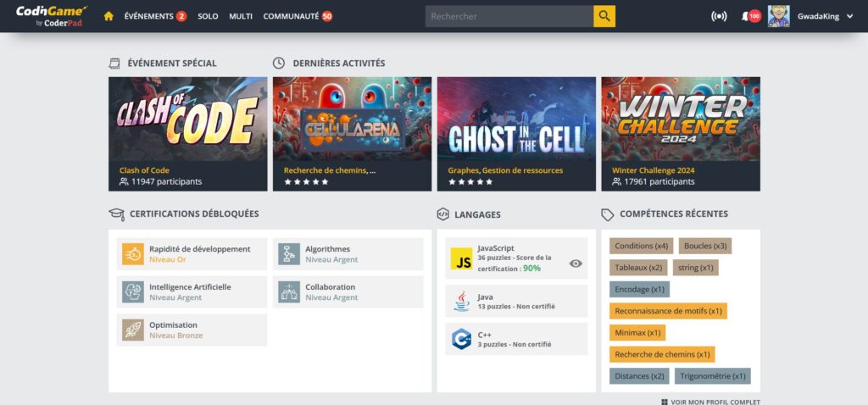Select the Boucles (x3) skill tag
Image resolution: width=868 pixels, height=405 pixels.
pyautogui.click(x=705, y=246)
